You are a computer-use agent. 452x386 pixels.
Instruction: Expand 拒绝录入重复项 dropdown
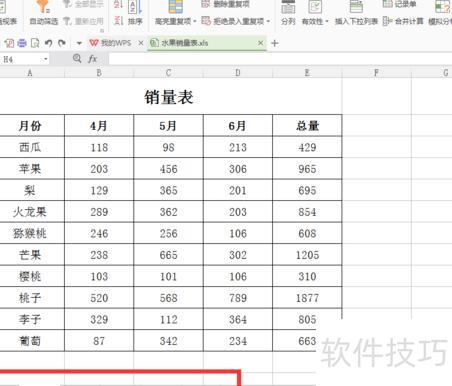268,21
